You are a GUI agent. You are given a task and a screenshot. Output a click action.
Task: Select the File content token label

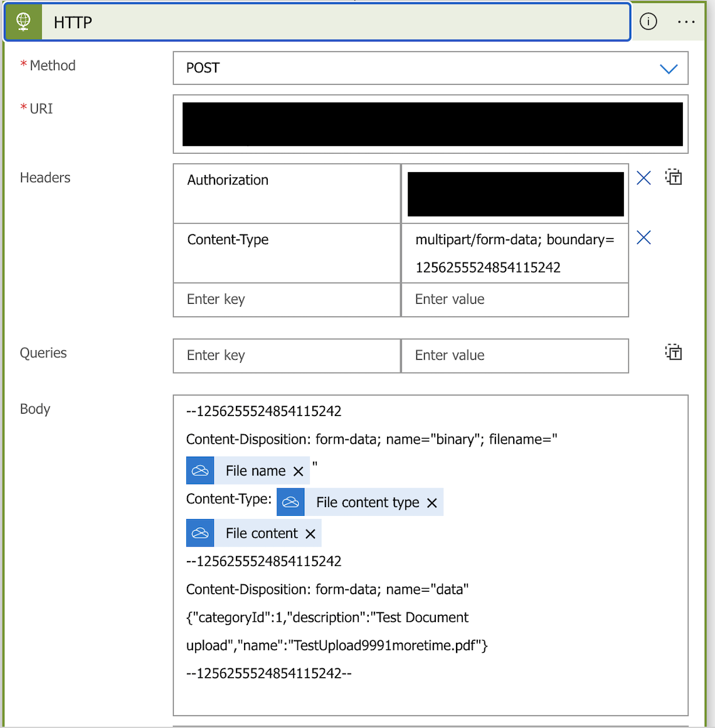coord(262,533)
